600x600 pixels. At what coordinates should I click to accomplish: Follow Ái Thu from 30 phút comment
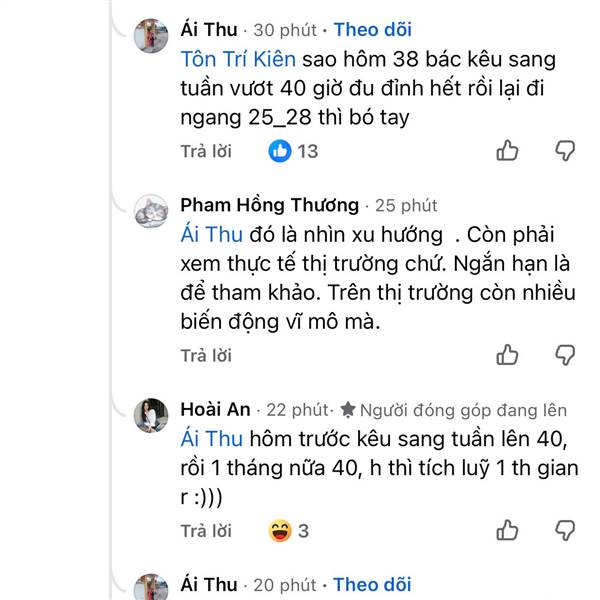(372, 30)
